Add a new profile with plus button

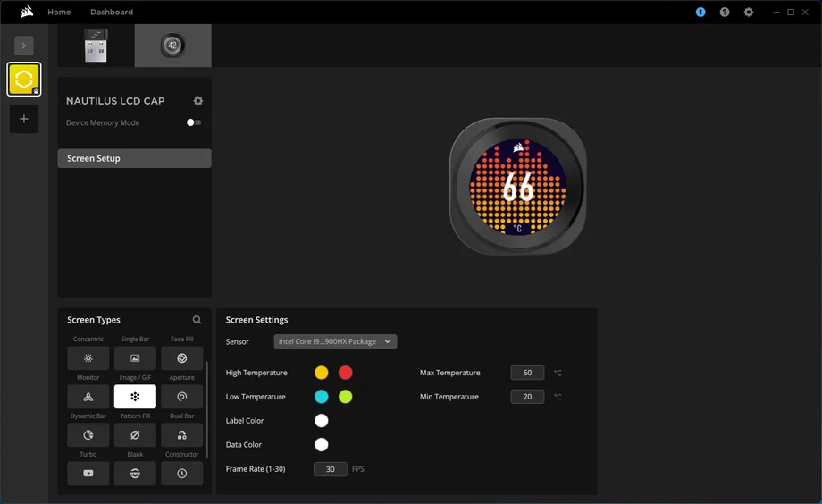[24, 119]
